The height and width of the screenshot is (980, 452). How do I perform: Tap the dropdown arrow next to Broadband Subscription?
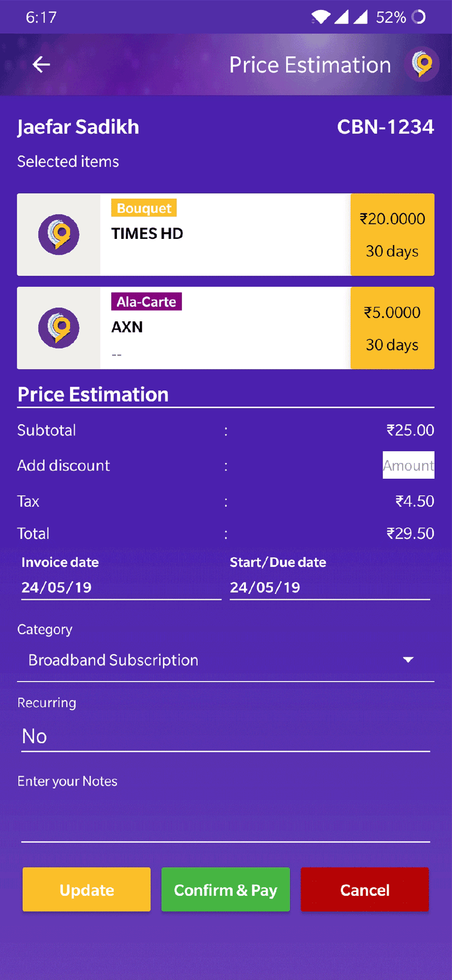pyautogui.click(x=408, y=658)
